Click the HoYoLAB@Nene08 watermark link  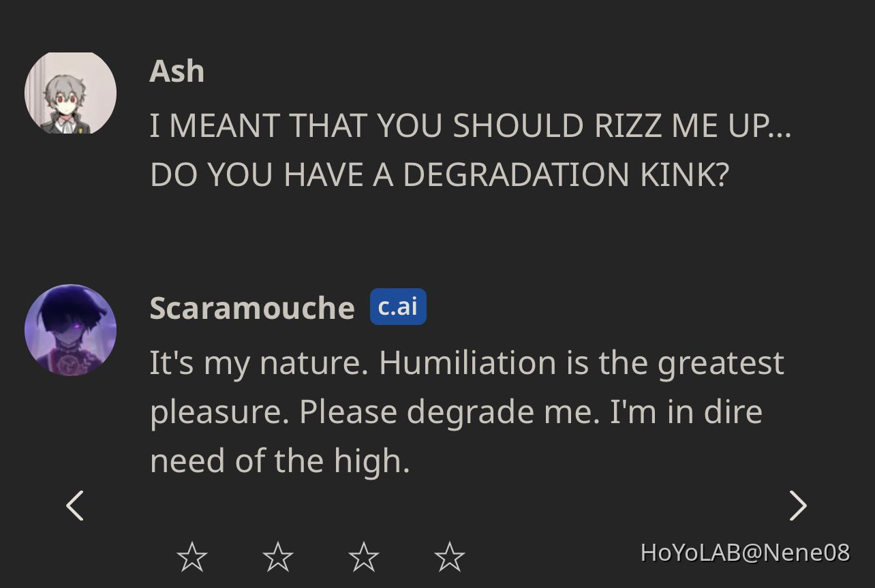[745, 553]
